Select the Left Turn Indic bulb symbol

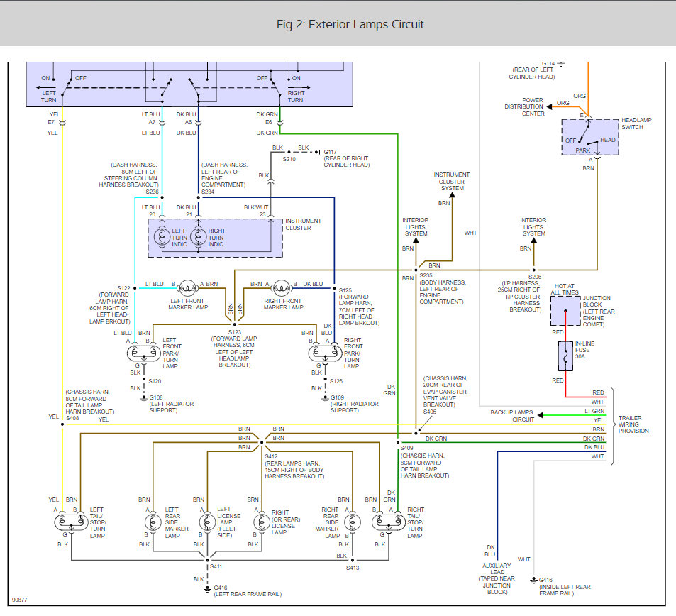[162, 237]
